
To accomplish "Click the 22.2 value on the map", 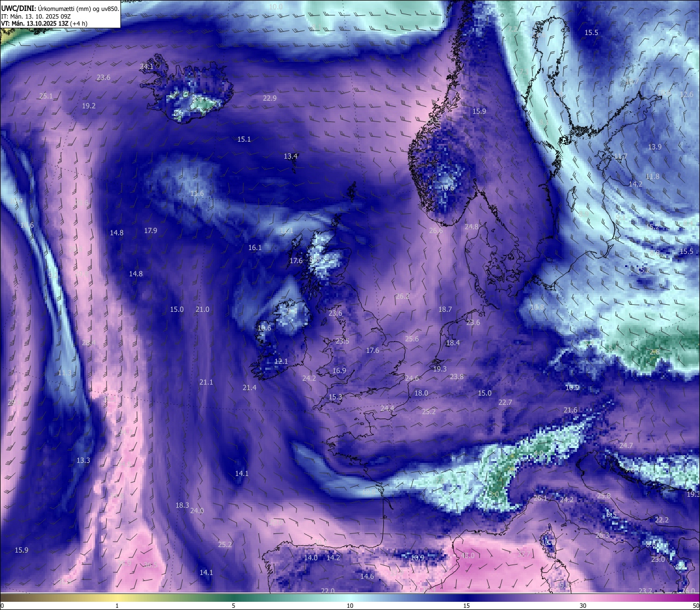I will pos(662,520).
